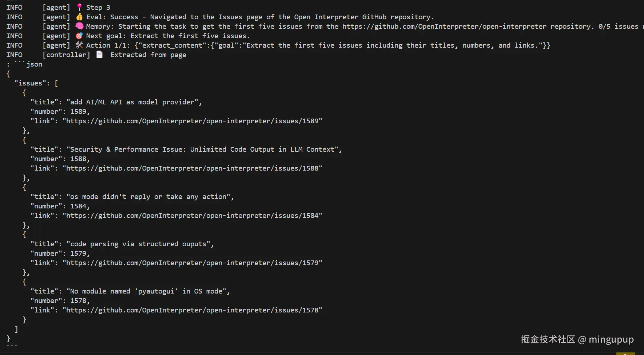Open the issues/1589 GitHub link
The width and height of the screenshot is (644, 355).
tap(192, 121)
